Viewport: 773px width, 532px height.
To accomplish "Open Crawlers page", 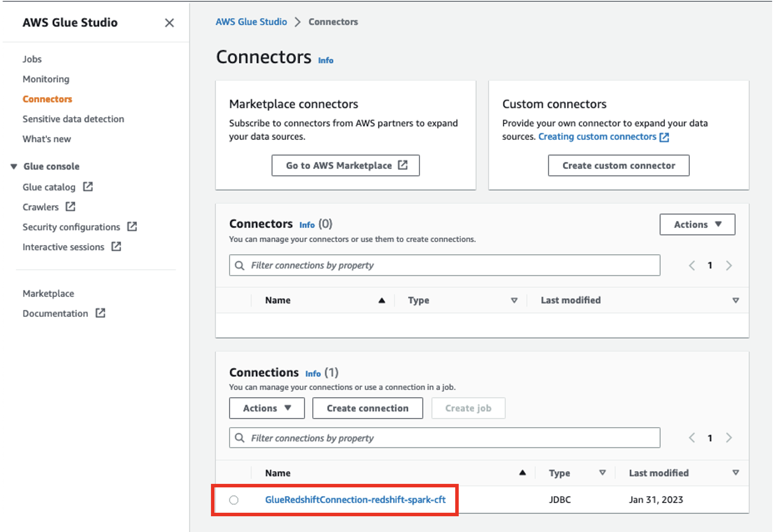I will click(x=41, y=207).
